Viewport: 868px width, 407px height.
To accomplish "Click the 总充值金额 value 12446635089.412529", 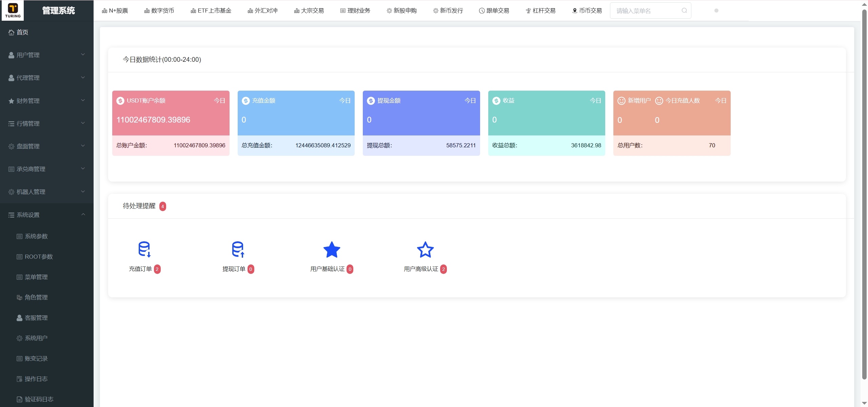I will pyautogui.click(x=323, y=145).
